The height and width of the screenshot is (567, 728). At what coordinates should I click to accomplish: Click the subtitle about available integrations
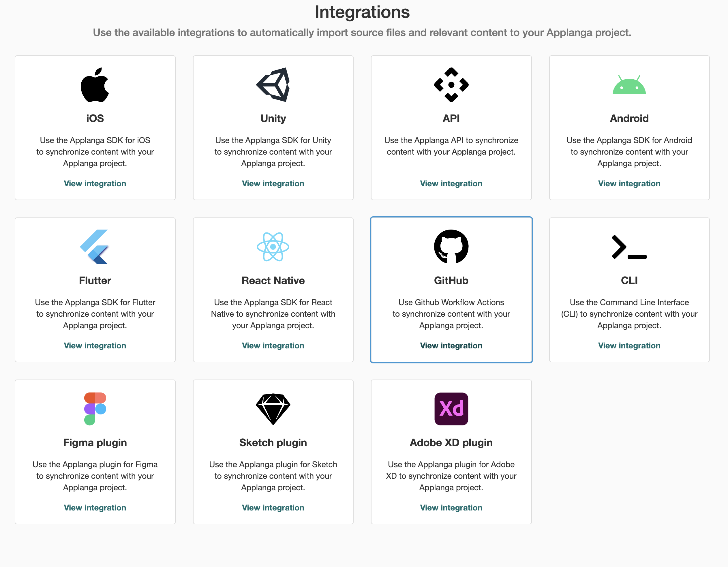click(362, 33)
